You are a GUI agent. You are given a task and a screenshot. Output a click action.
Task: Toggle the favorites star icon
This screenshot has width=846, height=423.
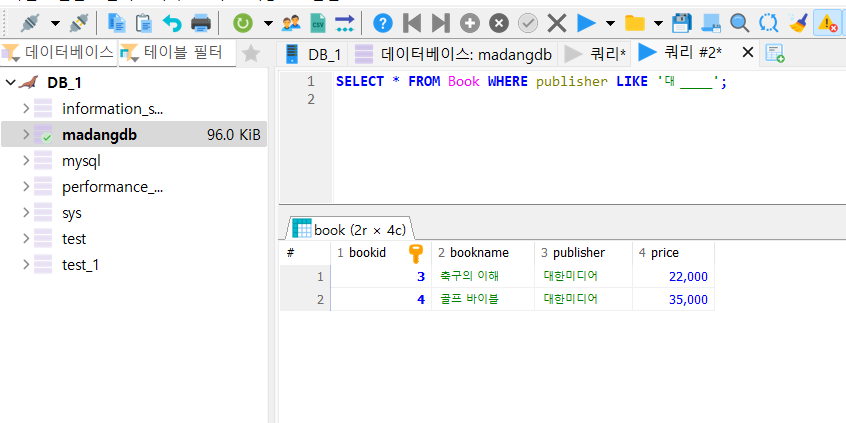(251, 53)
